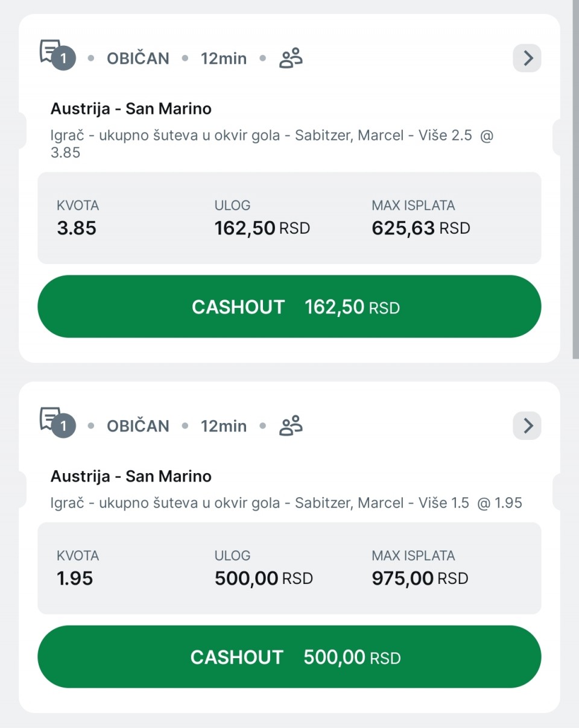Viewport: 579px width, 728px height.
Task: Click first ticket's OBIČAN label
Action: coord(138,58)
